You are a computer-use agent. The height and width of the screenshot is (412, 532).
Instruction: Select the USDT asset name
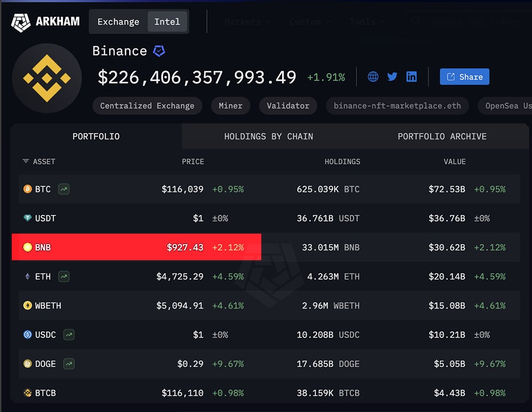point(45,218)
